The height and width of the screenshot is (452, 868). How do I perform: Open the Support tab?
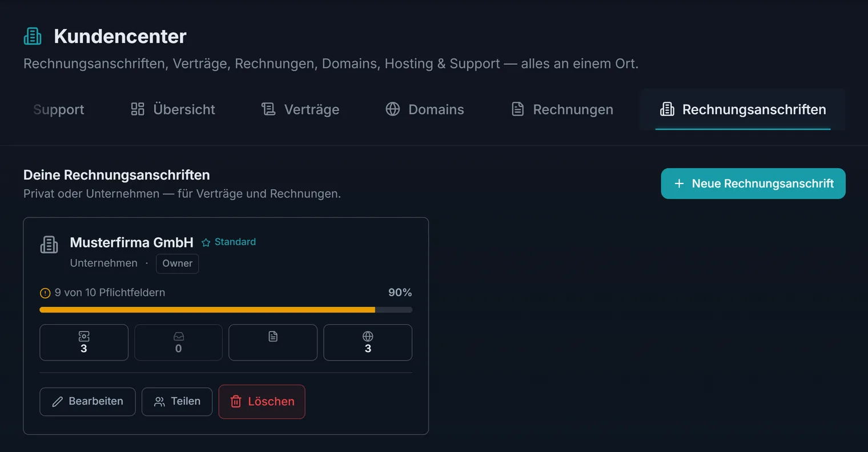pos(59,109)
